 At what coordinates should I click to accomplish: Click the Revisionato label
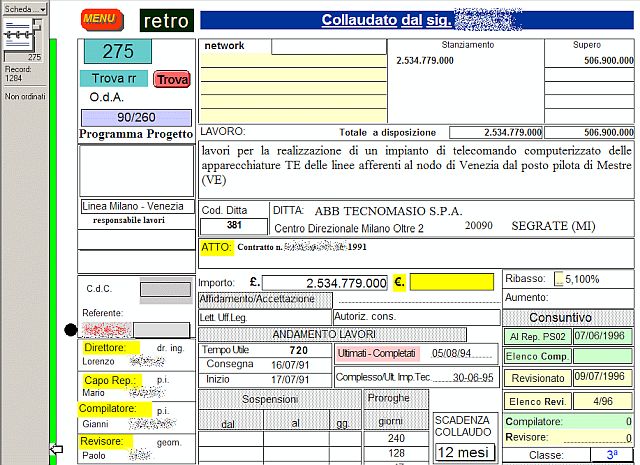tap(538, 378)
